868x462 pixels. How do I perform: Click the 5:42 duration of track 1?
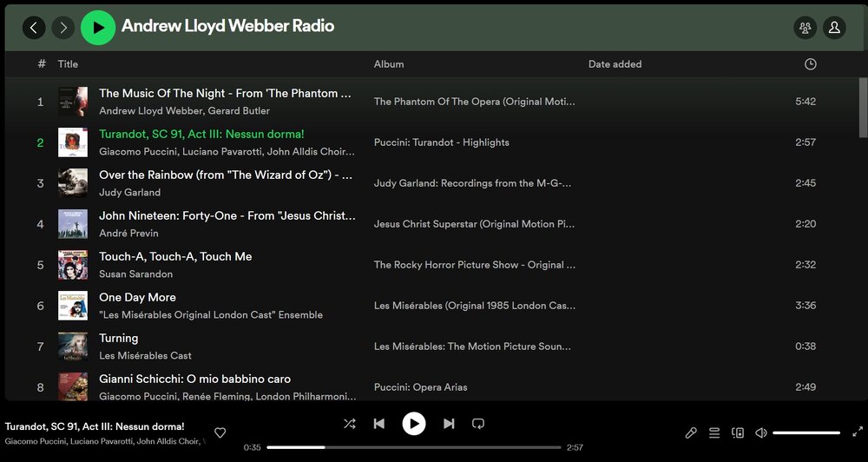(806, 102)
